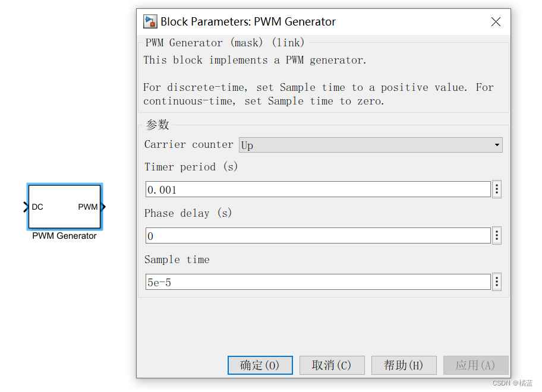The height and width of the screenshot is (392, 542).
Task: Click the DC label inside the block
Action: click(x=37, y=207)
